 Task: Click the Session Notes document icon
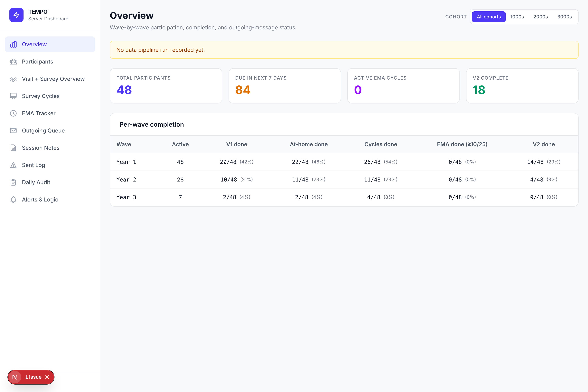pyautogui.click(x=13, y=148)
